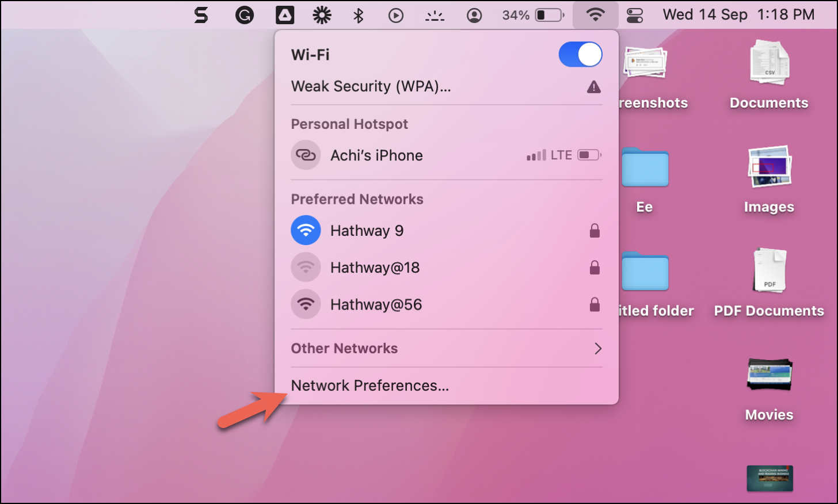
Task: Click the hotspot link icon for Achi's iPhone
Action: (306, 155)
